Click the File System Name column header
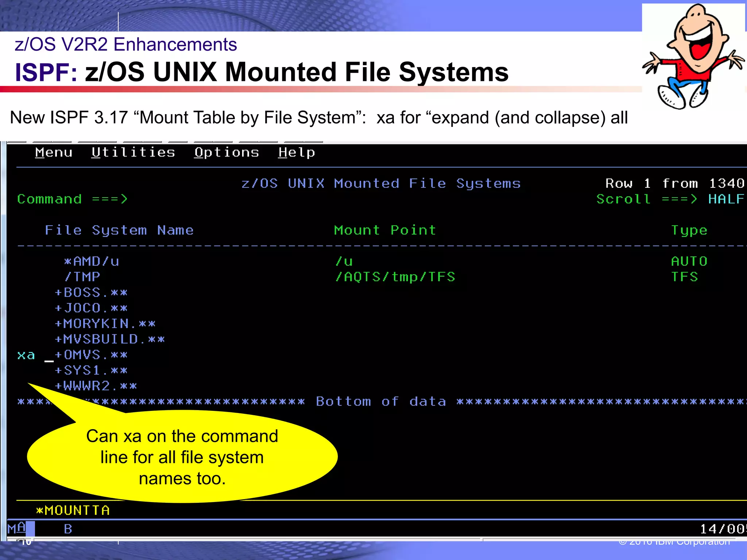 [119, 230]
